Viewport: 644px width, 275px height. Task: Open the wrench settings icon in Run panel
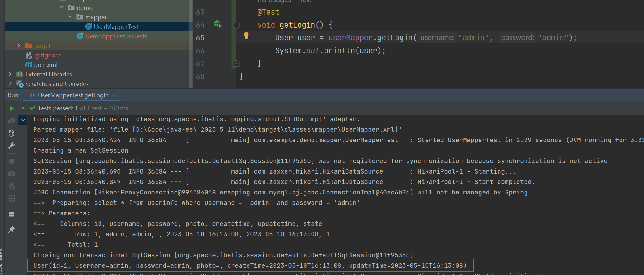[11, 146]
